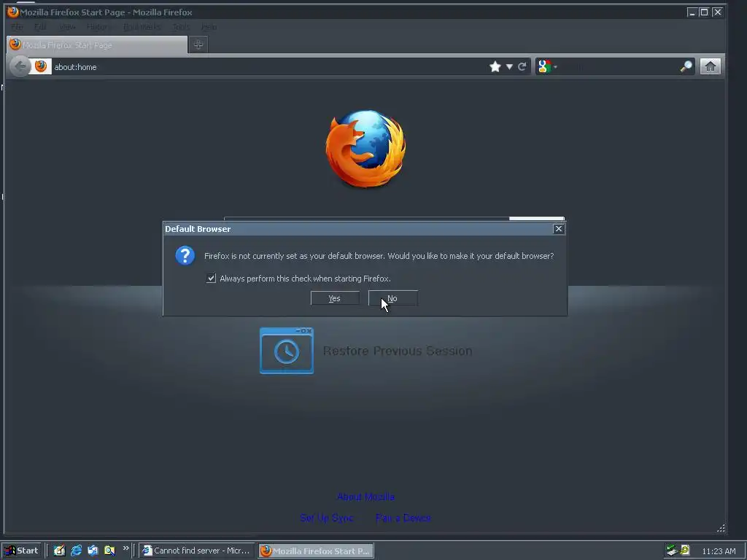Open the Bookmarks menu
Viewport: 747px width, 560px height.
pyautogui.click(x=142, y=27)
